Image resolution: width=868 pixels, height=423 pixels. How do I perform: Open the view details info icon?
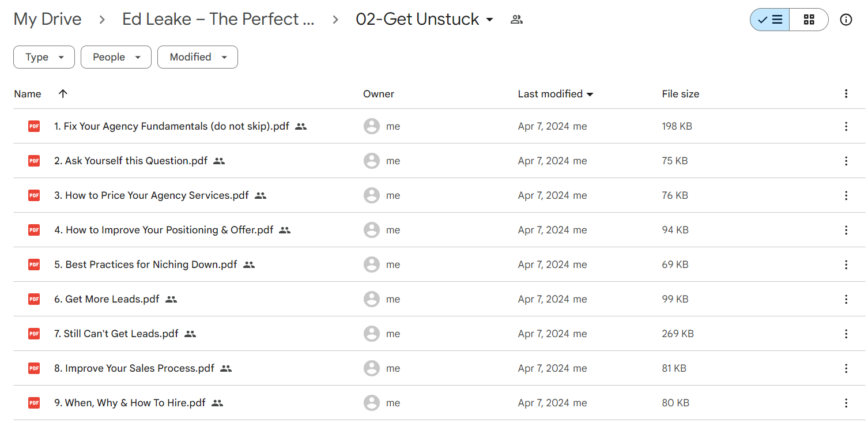(846, 20)
